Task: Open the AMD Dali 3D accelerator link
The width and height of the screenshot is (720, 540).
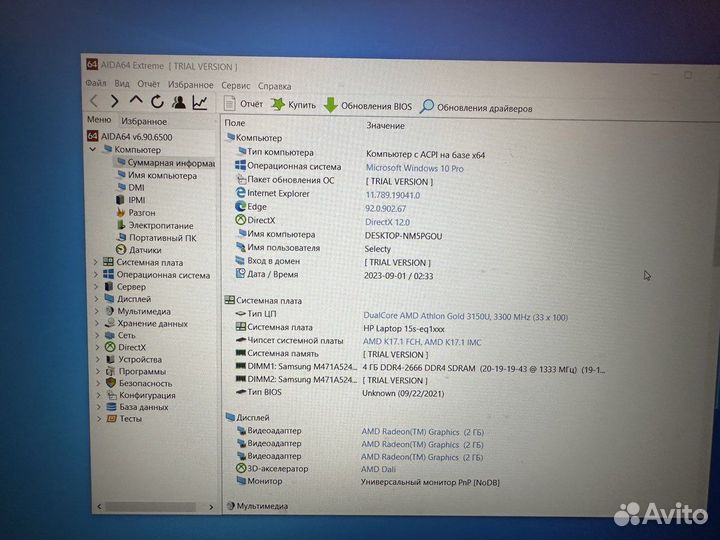Action: pyautogui.click(x=378, y=469)
